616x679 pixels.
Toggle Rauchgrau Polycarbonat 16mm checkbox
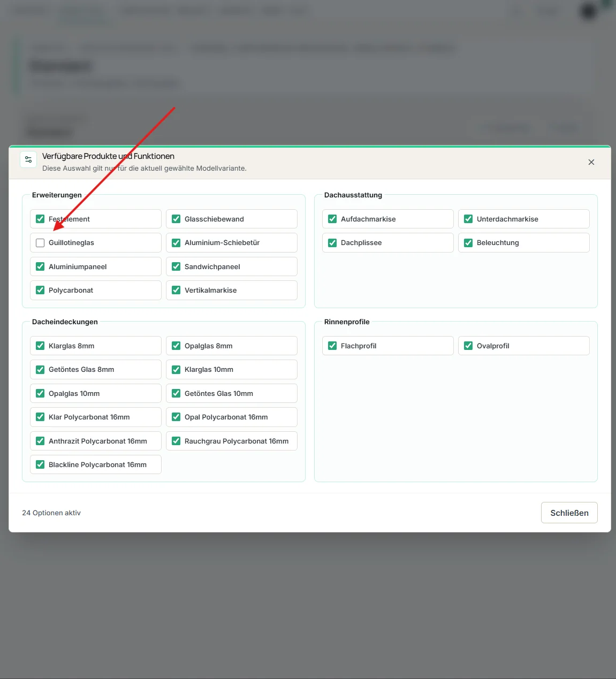pyautogui.click(x=176, y=441)
